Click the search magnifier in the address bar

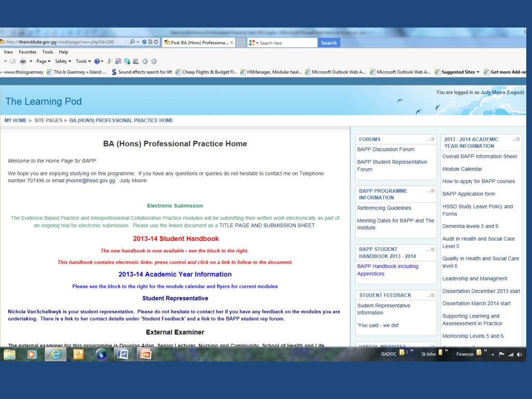point(132,42)
